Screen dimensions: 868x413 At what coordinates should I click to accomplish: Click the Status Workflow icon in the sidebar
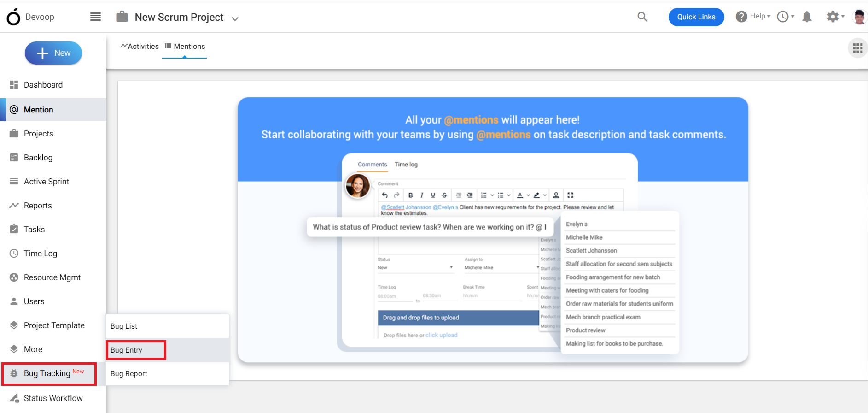pyautogui.click(x=14, y=398)
